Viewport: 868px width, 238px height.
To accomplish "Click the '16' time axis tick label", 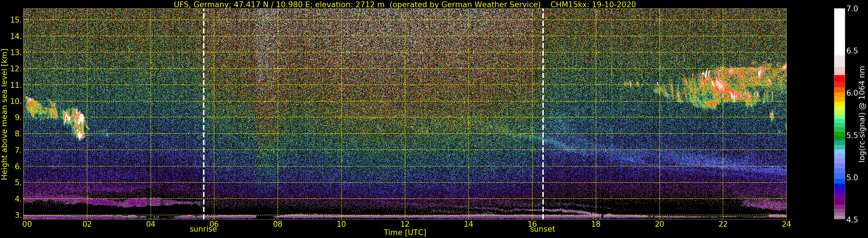I will 532,224.
